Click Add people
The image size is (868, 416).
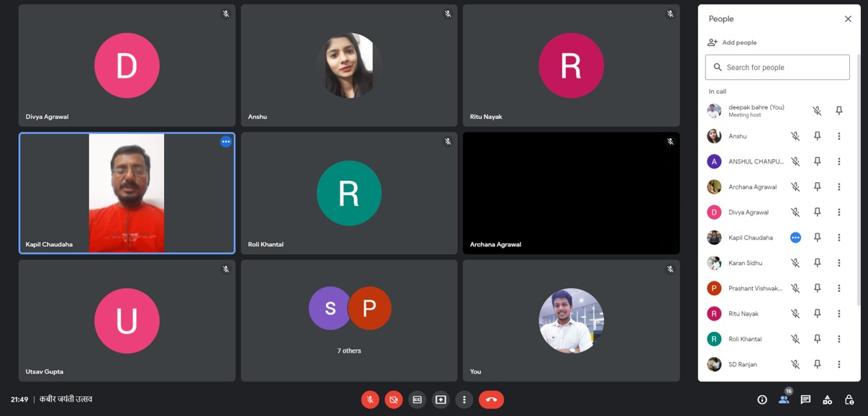tap(733, 42)
